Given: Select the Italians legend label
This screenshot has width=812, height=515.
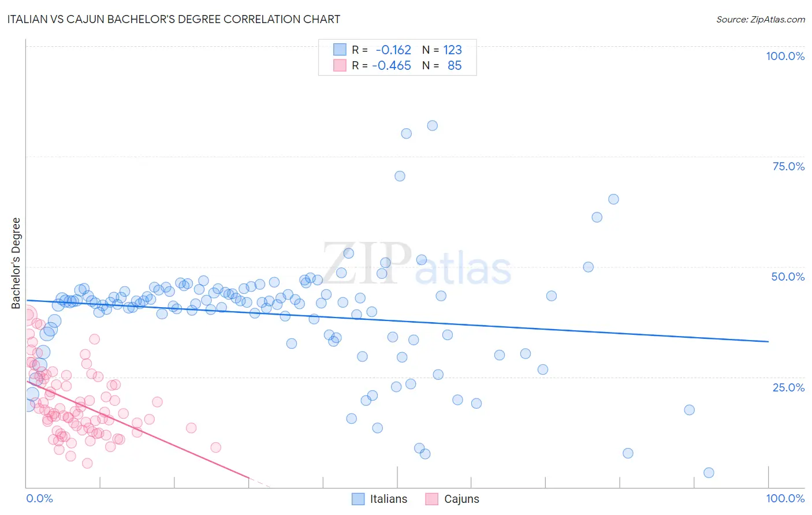Looking at the screenshot, I should (x=389, y=499).
